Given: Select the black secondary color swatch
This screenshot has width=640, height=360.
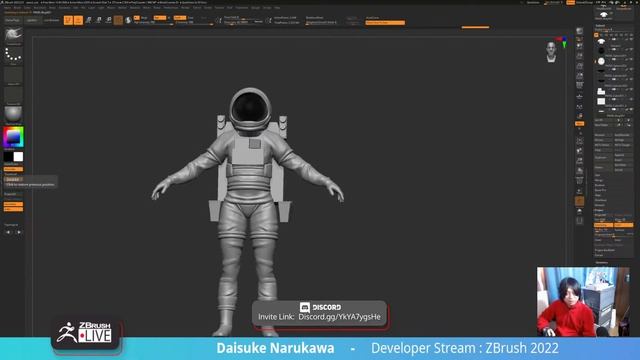Looking at the screenshot, I should pos(8,157).
